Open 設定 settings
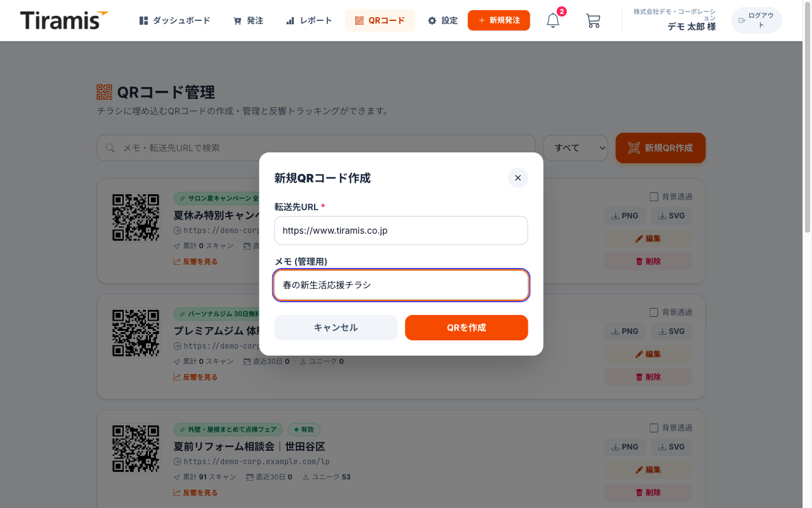 pyautogui.click(x=443, y=20)
